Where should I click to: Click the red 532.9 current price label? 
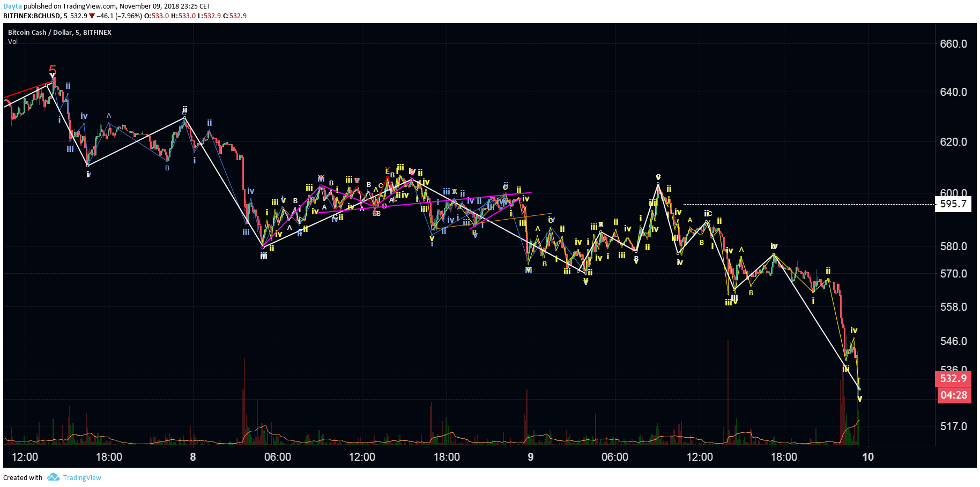[x=953, y=379]
